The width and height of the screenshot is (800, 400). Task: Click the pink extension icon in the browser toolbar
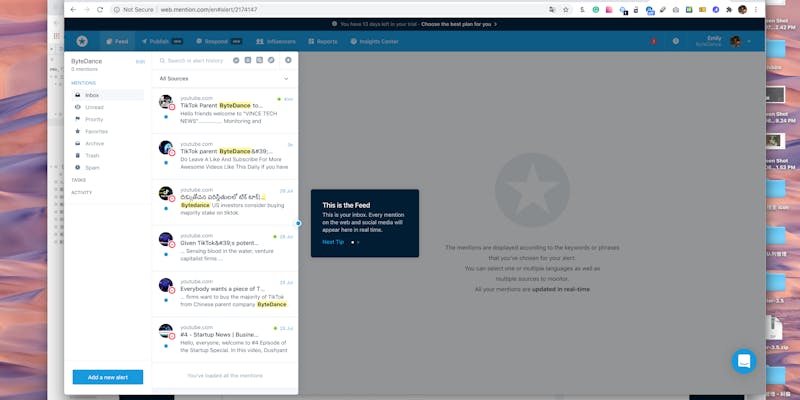pyautogui.click(x=609, y=10)
